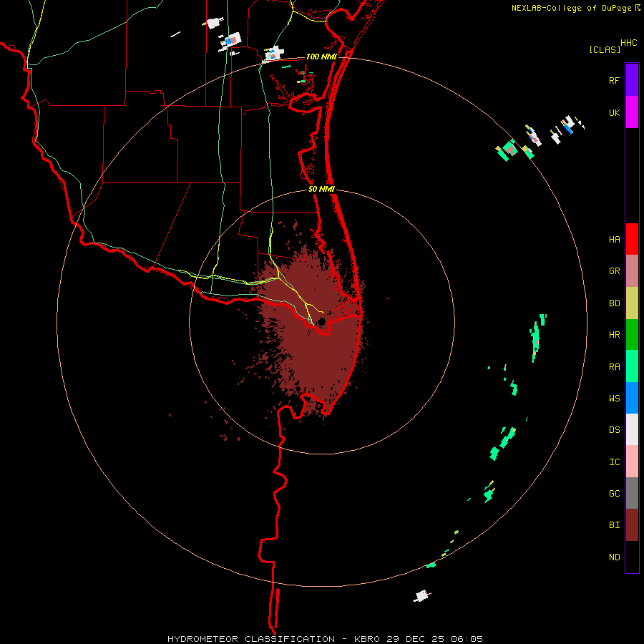Click the 'GC' legend label
This screenshot has height=644, width=644.
click(x=614, y=494)
